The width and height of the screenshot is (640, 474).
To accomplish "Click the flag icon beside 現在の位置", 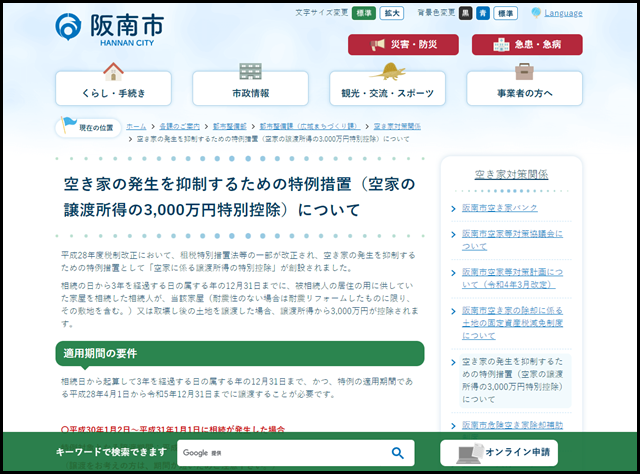I will [68, 125].
